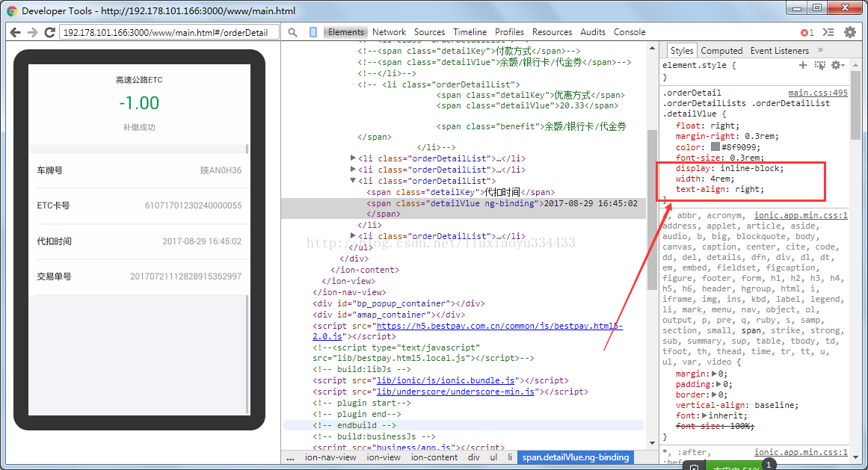Expand second collapsed orderDetailList li node
This screenshot has height=470, width=868.
(x=353, y=169)
